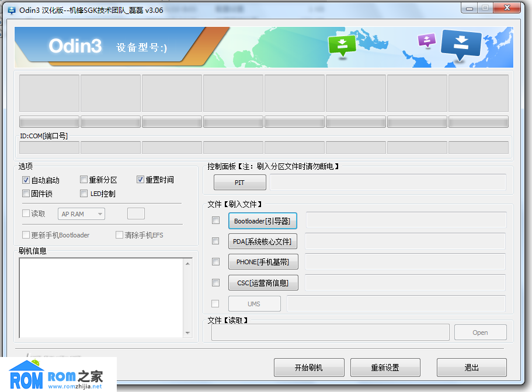The height and width of the screenshot is (392, 532).
Task: Click the PHONE[手机基带] button
Action: coord(263,261)
